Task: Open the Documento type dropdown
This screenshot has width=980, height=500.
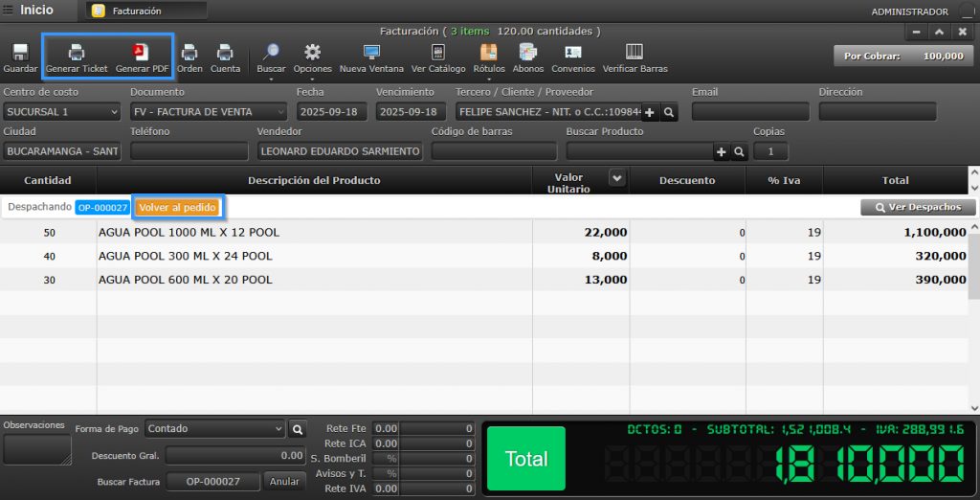Action: [279, 112]
